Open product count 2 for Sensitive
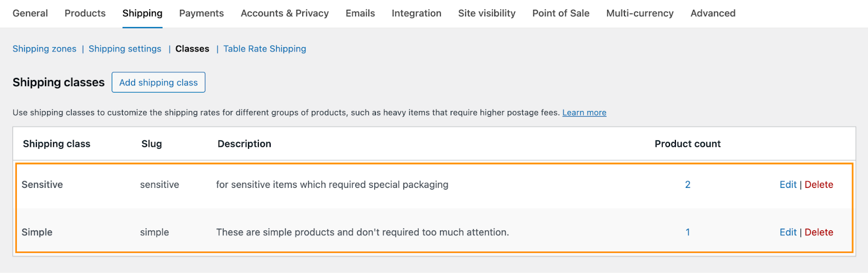This screenshot has height=273, width=868. coord(688,185)
